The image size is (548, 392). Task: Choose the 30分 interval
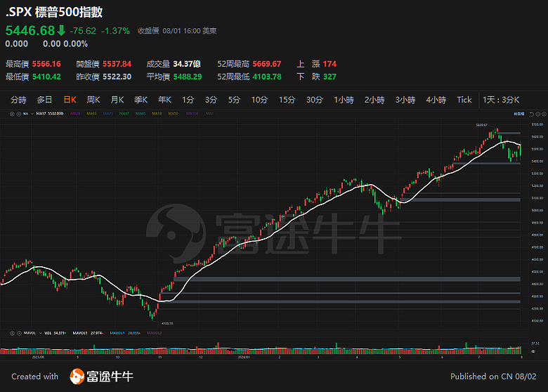[x=315, y=100]
